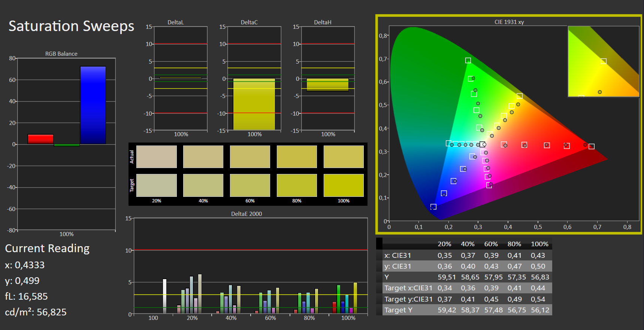Click the DeltaH yellow bar
Viewport: 644px width, 330px height.
(328, 85)
